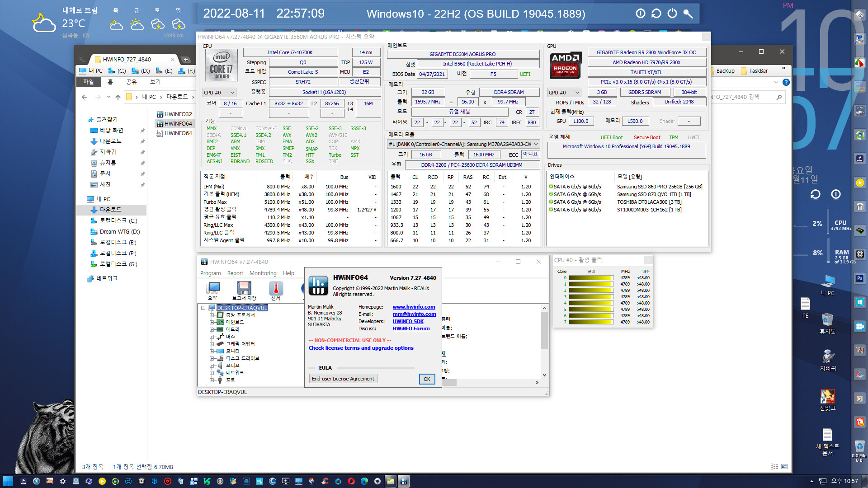Click the Explorer help question mark icon

pos(786,82)
